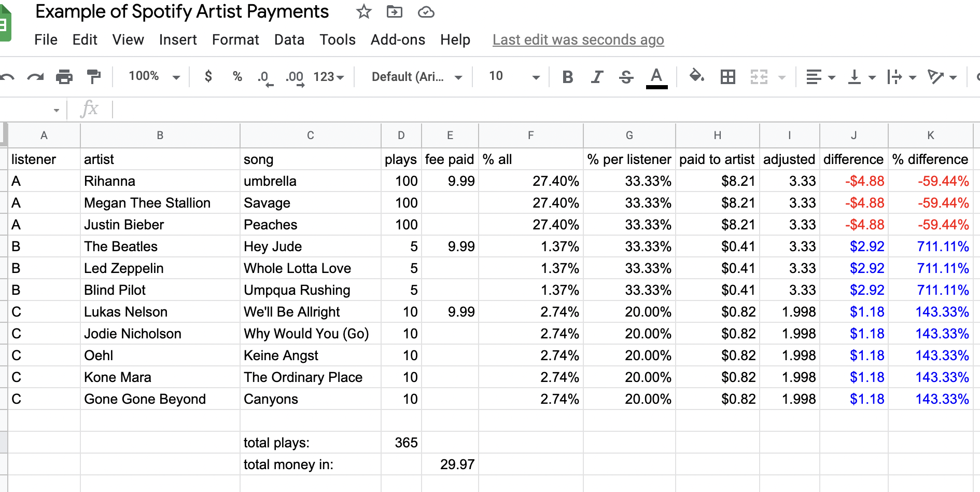Open vertical align dropdown
Screen dimensions: 980x492
coord(861,77)
